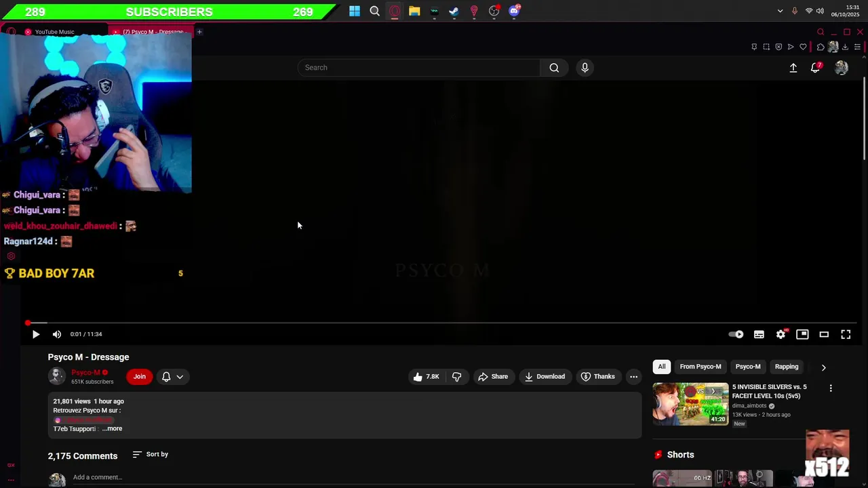Viewport: 868px width, 488px height.
Task: Open the dima_aimbots channel link
Action: tap(749, 406)
